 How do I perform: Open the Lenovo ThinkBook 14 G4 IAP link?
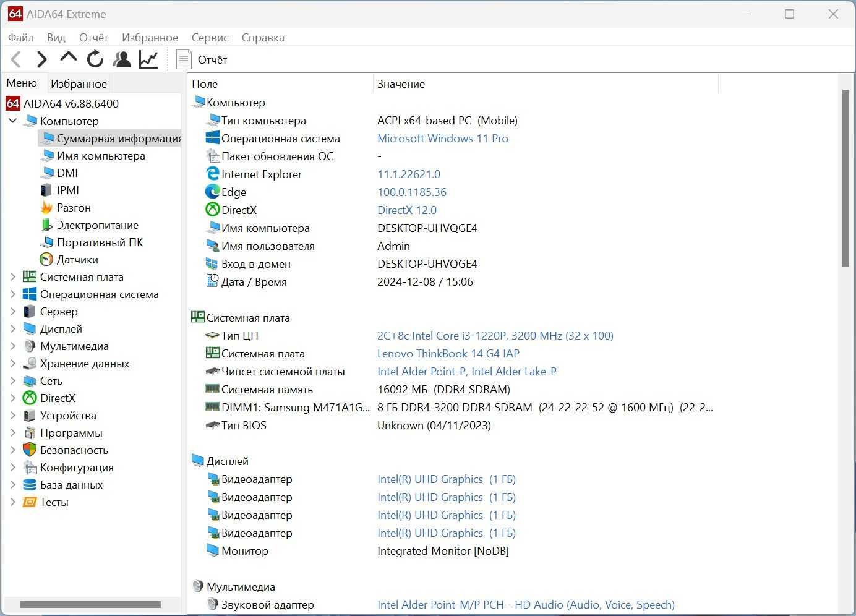(448, 354)
